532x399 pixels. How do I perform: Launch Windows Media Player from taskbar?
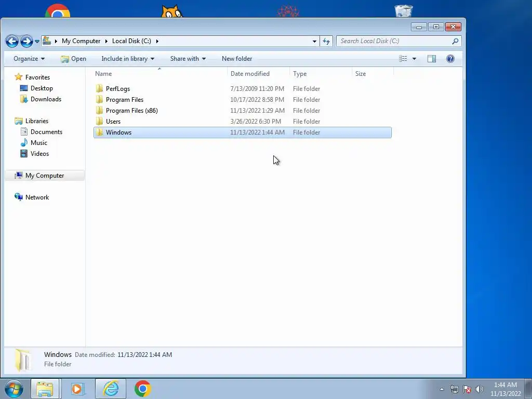click(x=78, y=389)
